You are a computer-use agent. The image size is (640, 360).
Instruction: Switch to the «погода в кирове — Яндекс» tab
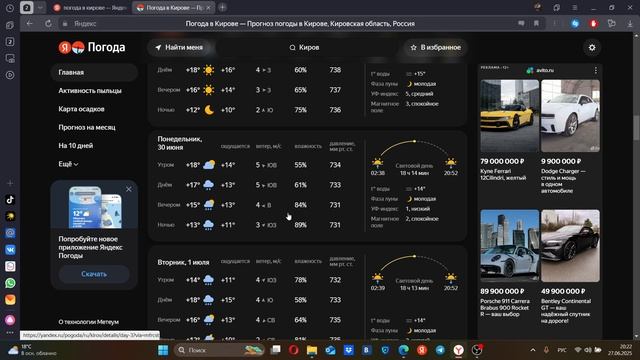pos(91,8)
